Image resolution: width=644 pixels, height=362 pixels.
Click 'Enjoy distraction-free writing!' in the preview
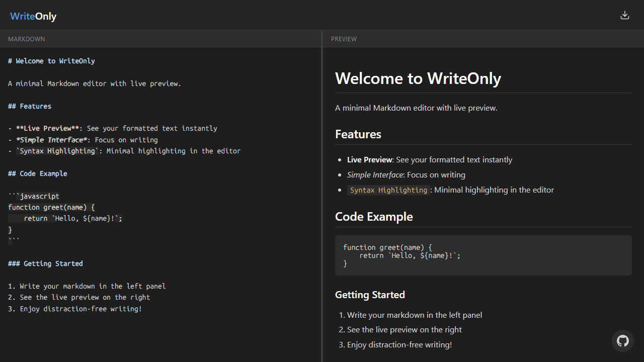(399, 345)
